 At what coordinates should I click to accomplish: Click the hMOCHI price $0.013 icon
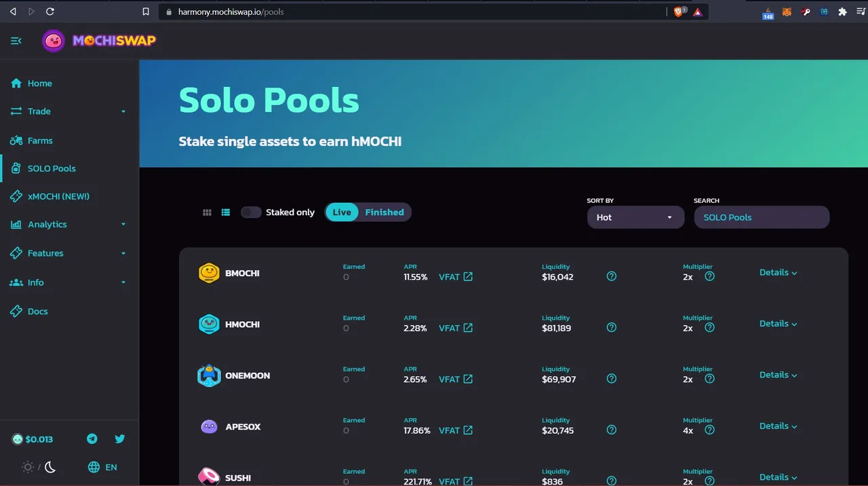tap(17, 439)
